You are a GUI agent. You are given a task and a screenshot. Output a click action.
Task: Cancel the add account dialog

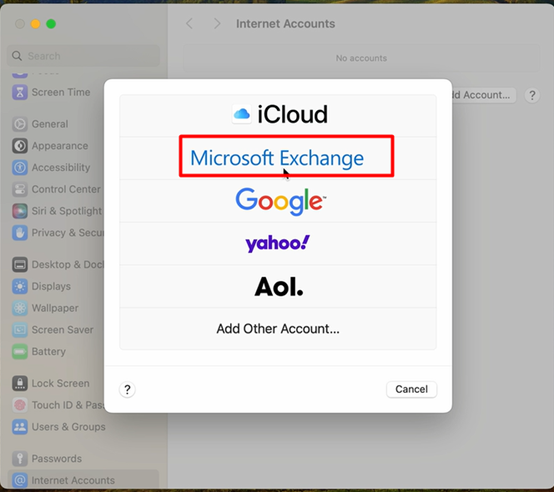tap(411, 389)
